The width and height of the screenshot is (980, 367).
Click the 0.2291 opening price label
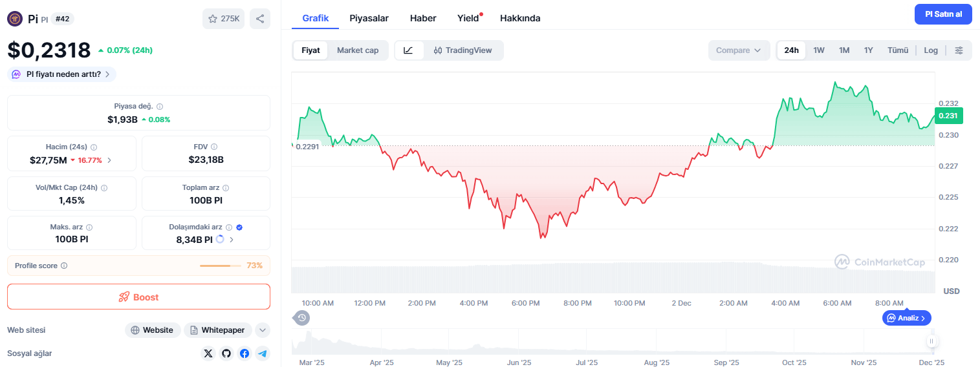(306, 147)
